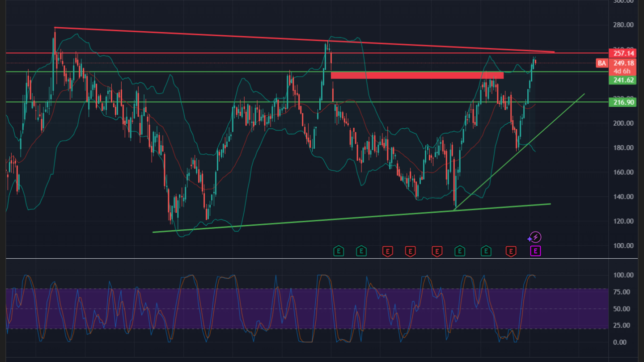Select the 241.62 green price label
644x362 pixels.
tap(623, 80)
